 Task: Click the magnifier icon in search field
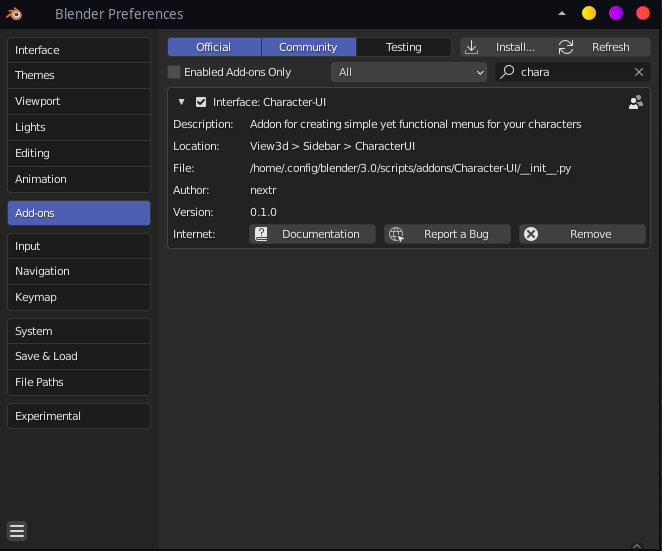[x=507, y=72]
